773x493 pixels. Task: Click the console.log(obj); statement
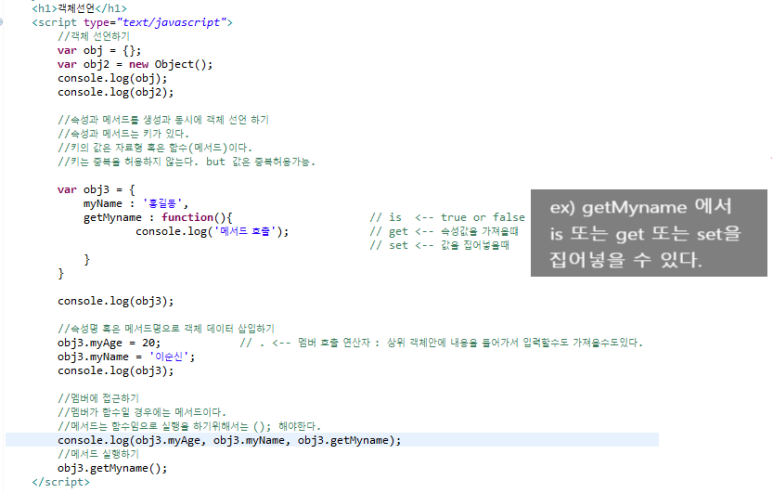coord(112,78)
